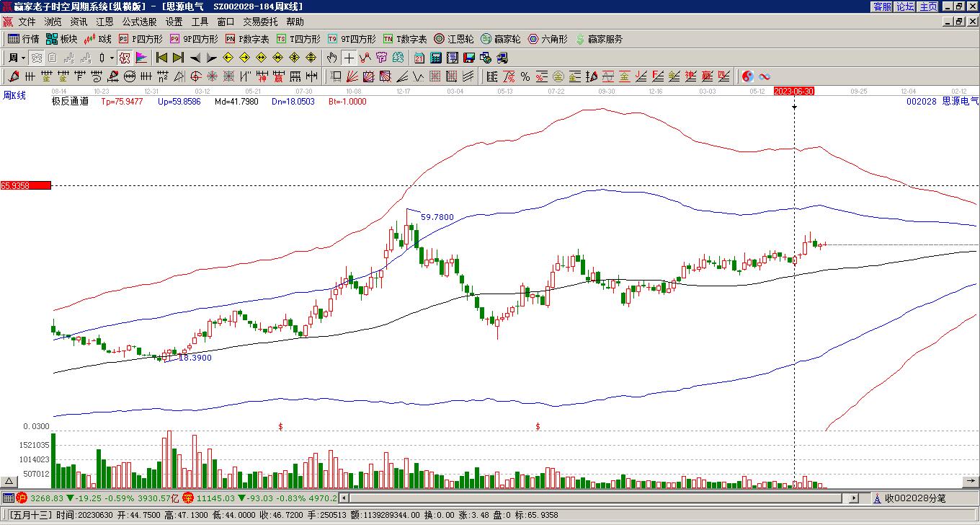Image resolution: width=980 pixels, height=525 pixels.
Task: Click the 客服 customer service button
Action: (x=882, y=6)
